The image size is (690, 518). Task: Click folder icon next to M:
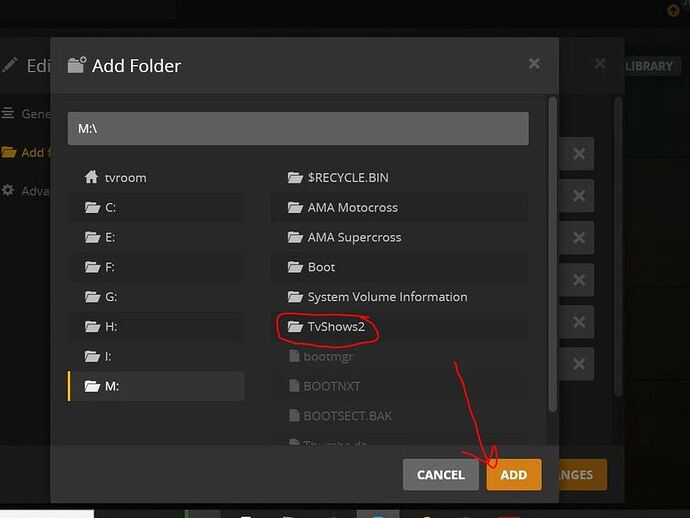tap(92, 386)
